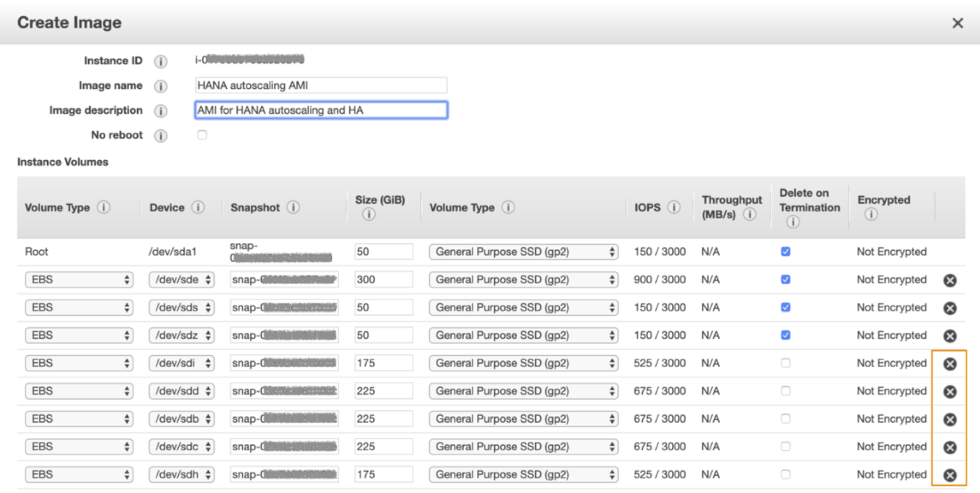Screen dimensions: 980x493
Task: Close the Create Image dialog
Action: (x=957, y=23)
